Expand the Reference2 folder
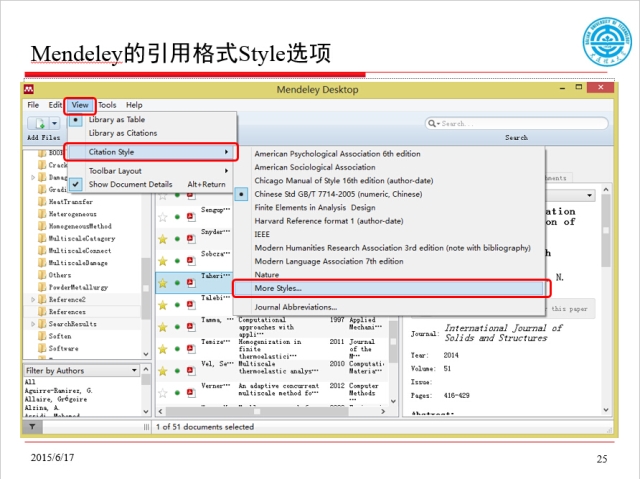This screenshot has width=640, height=479. pyautogui.click(x=33, y=299)
